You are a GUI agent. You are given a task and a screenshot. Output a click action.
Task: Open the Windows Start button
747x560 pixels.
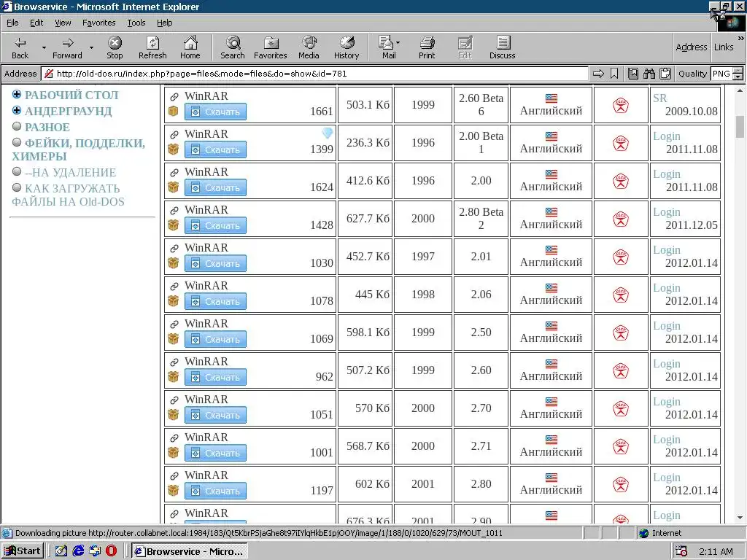pos(23,551)
